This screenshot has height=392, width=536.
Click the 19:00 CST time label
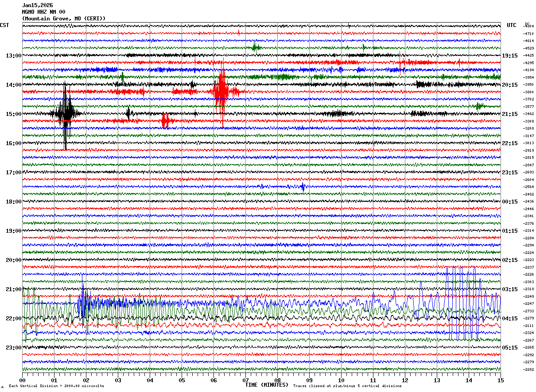[x=14, y=231]
